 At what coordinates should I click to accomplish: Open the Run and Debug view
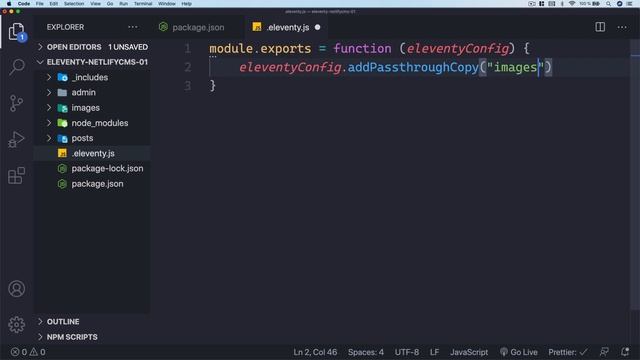coord(16,139)
